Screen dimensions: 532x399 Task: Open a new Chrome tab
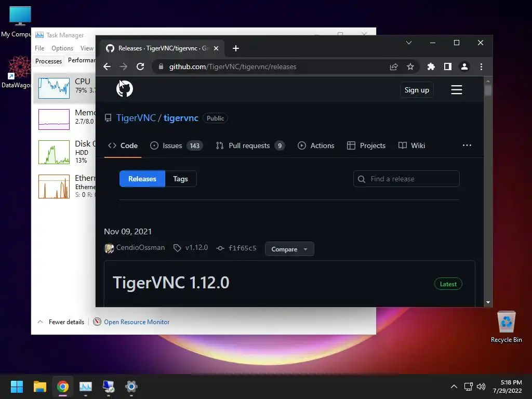(235, 48)
